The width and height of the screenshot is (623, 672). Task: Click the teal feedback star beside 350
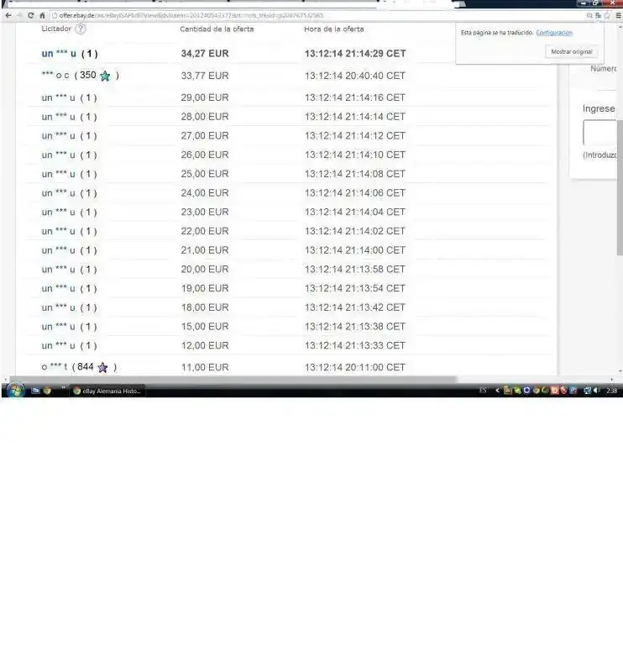coord(105,76)
